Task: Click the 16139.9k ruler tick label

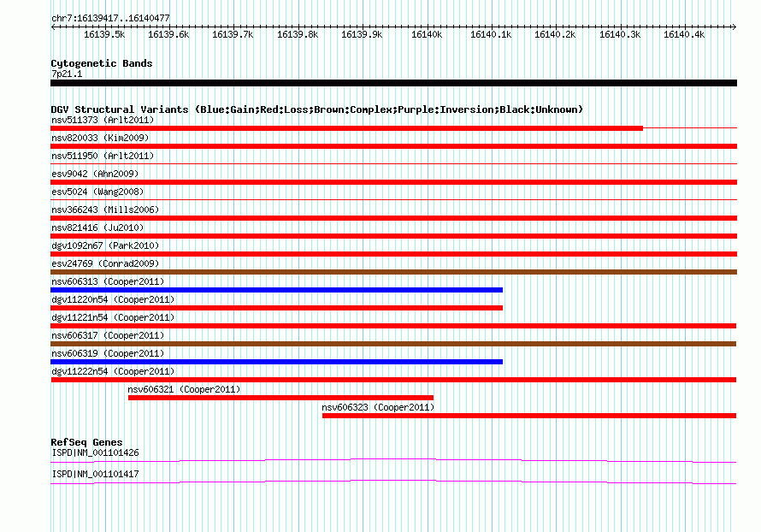Action: (362, 34)
